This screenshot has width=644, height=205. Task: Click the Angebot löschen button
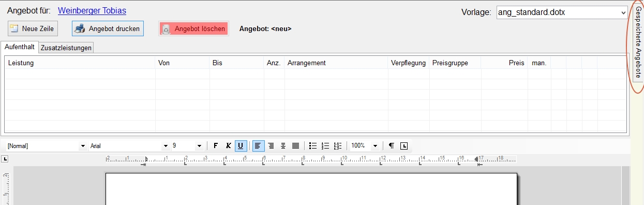coord(193,29)
